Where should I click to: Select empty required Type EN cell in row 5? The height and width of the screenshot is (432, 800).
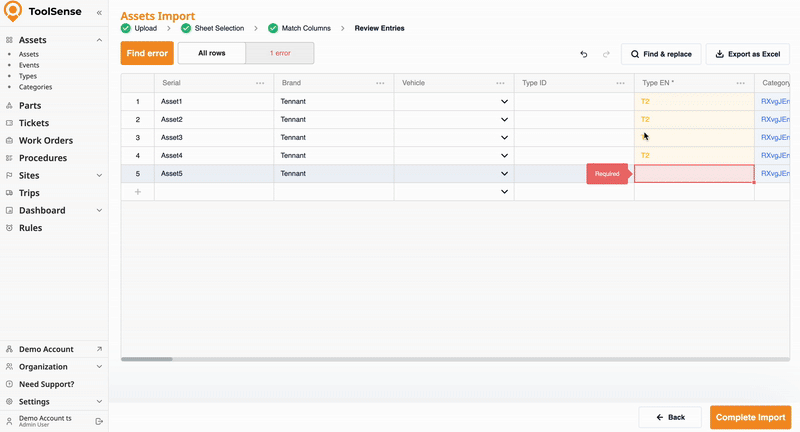tap(694, 173)
